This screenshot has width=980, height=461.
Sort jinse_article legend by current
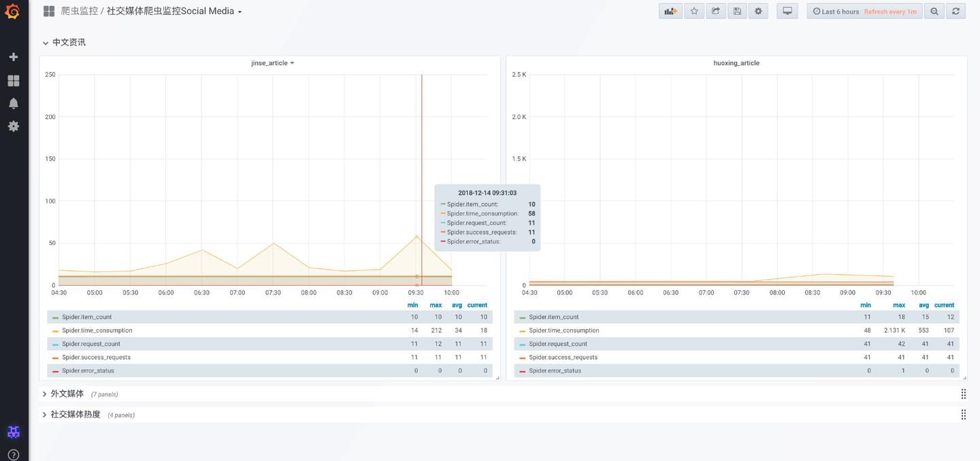click(477, 305)
